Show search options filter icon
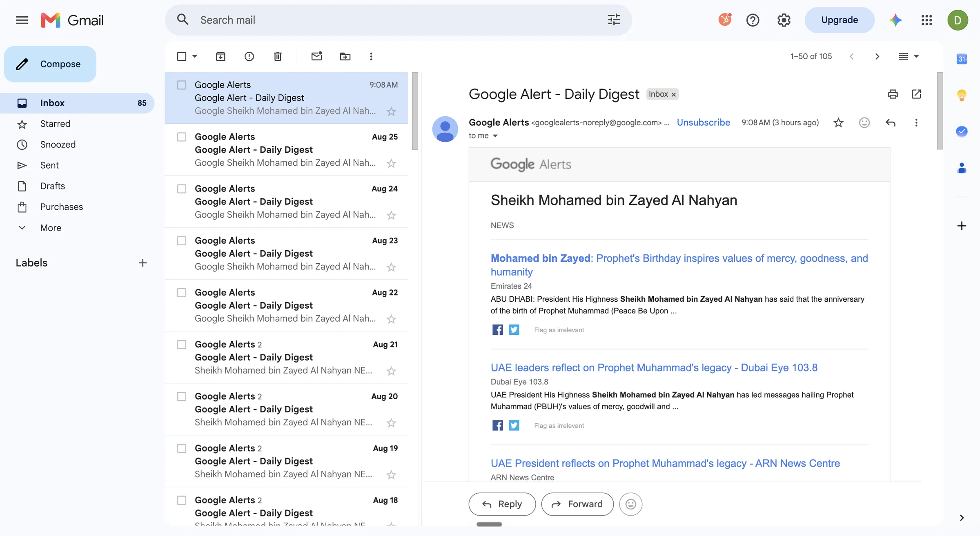Viewport: 980px width, 536px height. pyautogui.click(x=614, y=20)
